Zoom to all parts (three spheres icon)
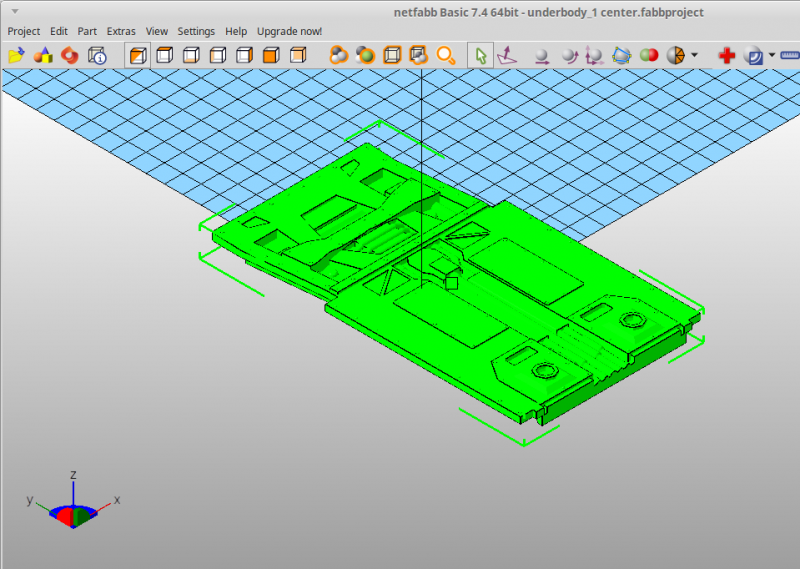 339,55
